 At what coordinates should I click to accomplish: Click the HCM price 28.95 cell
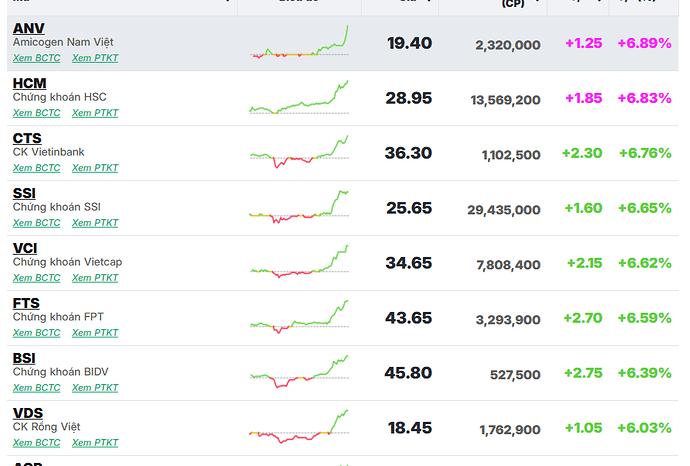click(408, 99)
